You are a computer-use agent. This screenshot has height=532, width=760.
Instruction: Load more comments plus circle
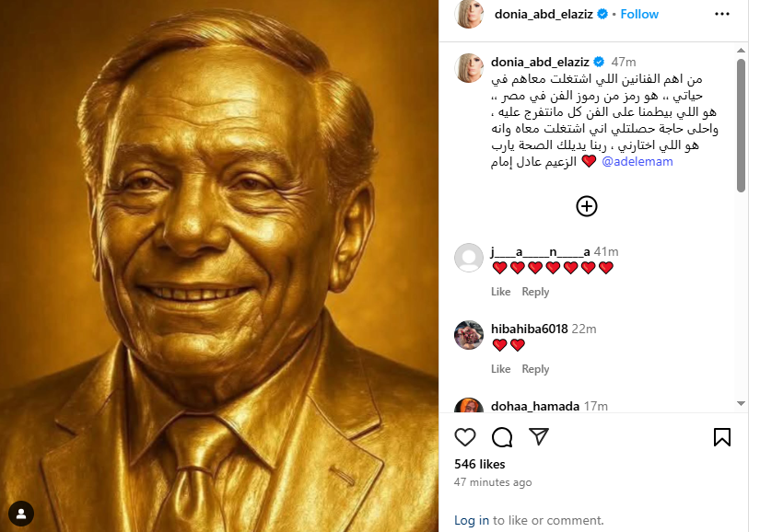[x=587, y=206]
